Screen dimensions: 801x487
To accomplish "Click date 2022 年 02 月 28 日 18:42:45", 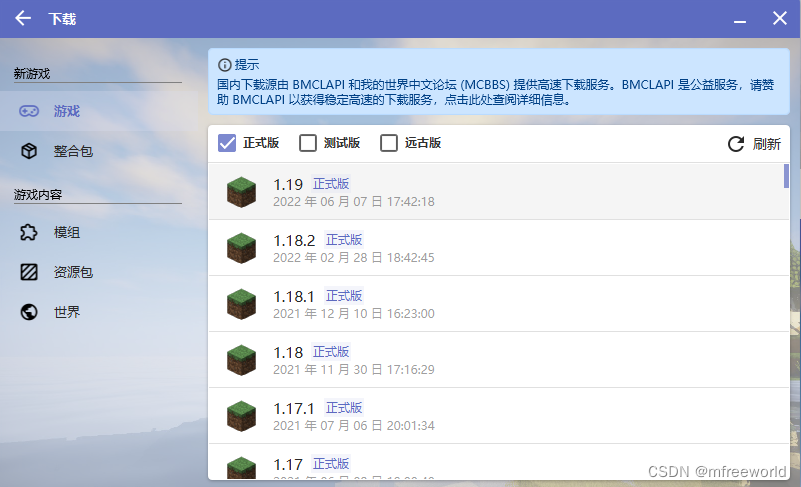I will 354,258.
